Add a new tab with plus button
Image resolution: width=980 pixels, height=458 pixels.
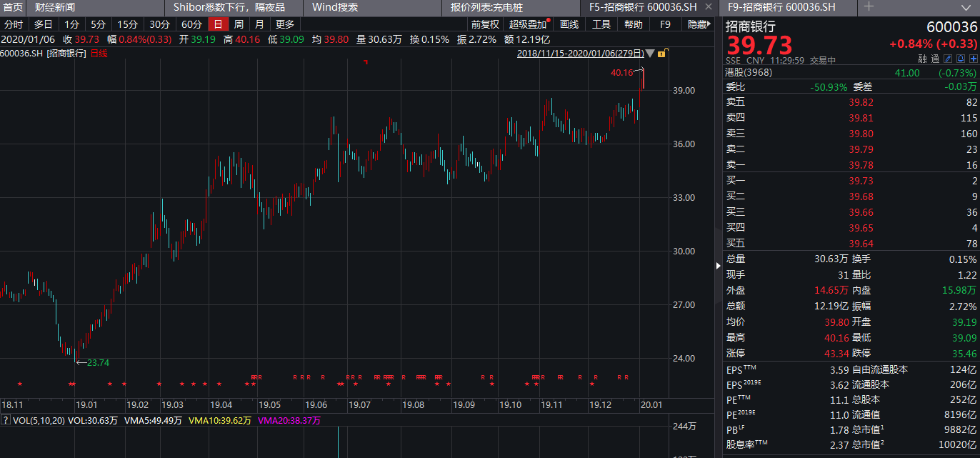(869, 6)
